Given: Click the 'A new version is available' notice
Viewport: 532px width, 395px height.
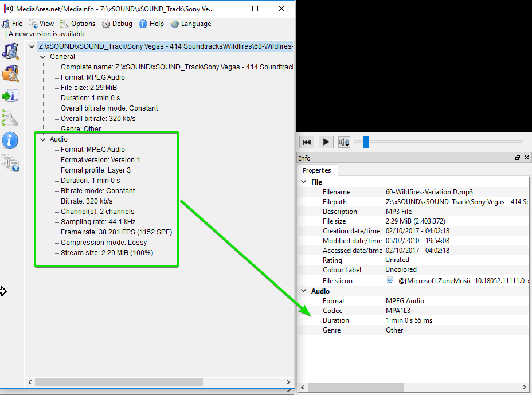Looking at the screenshot, I should pyautogui.click(x=47, y=34).
